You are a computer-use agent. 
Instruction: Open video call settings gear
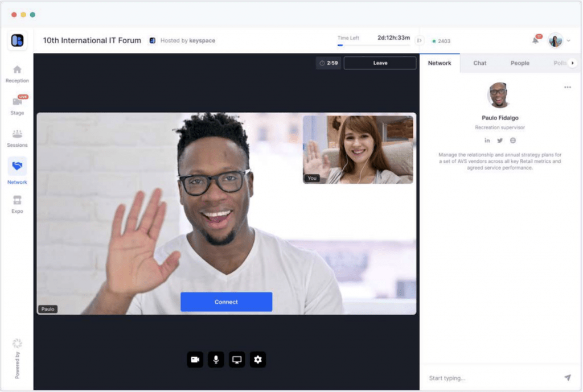coord(258,360)
